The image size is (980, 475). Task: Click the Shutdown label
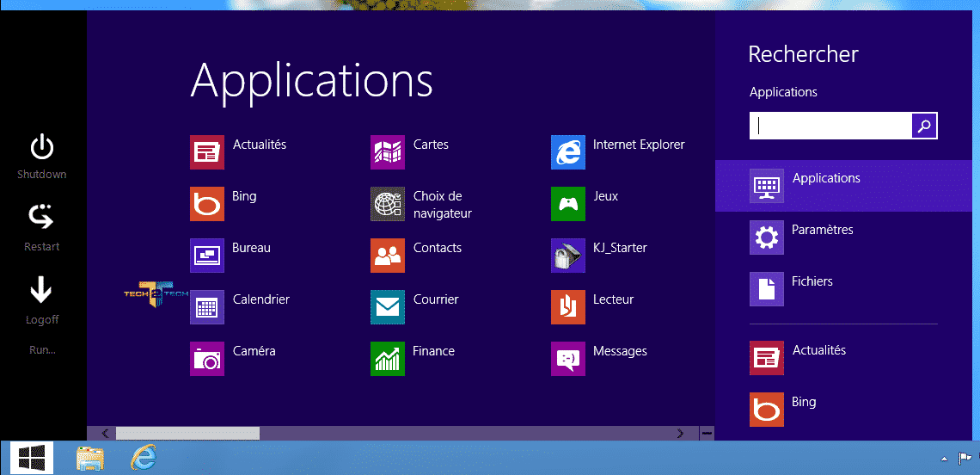42,175
